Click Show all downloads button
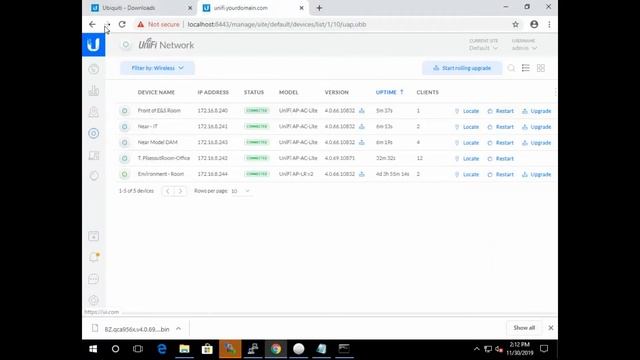Viewport: 640px width, 360px height. pyautogui.click(x=524, y=328)
